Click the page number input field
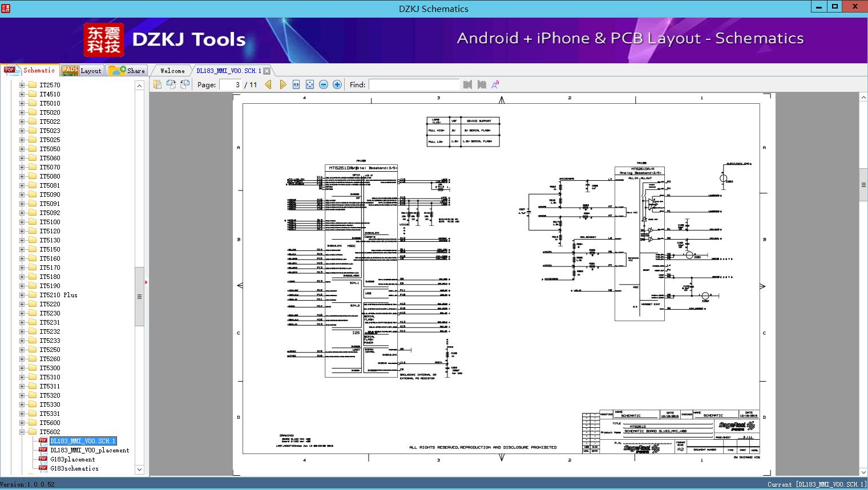 point(231,84)
